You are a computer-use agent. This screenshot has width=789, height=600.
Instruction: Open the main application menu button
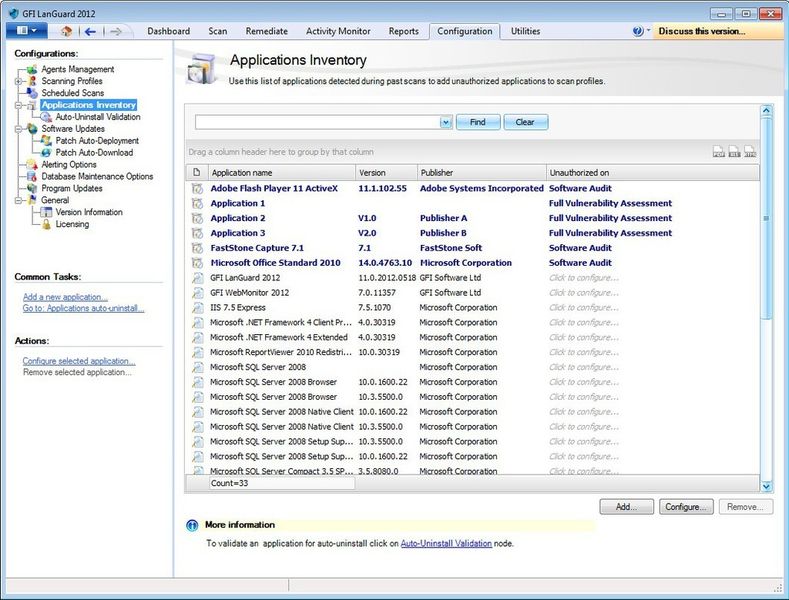coord(27,31)
